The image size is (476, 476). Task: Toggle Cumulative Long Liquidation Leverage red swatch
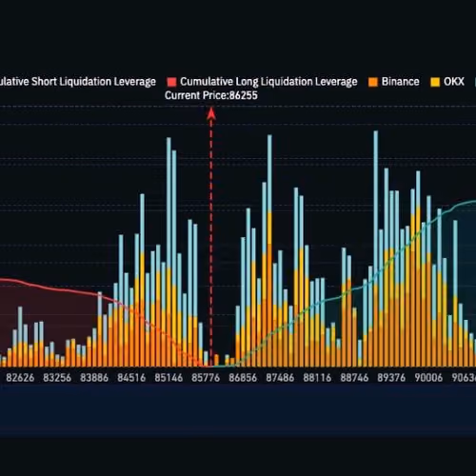pyautogui.click(x=171, y=82)
